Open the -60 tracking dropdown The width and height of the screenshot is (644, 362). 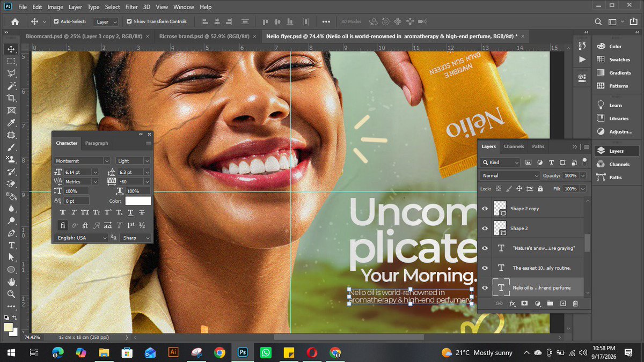pyautogui.click(x=147, y=182)
